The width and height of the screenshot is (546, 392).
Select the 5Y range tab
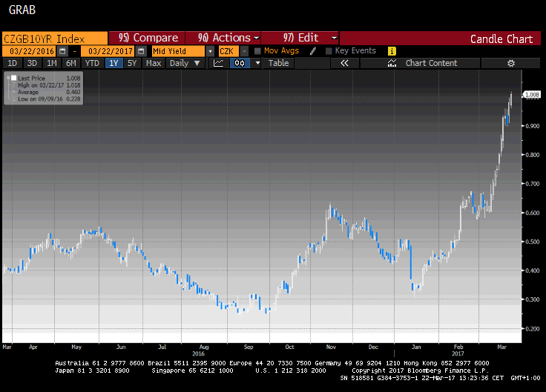(x=132, y=63)
